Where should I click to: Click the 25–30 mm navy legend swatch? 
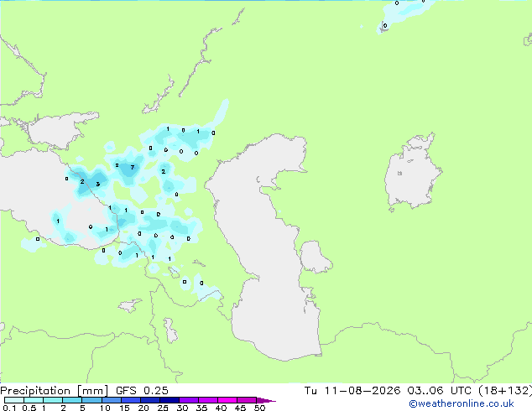pos(169,400)
